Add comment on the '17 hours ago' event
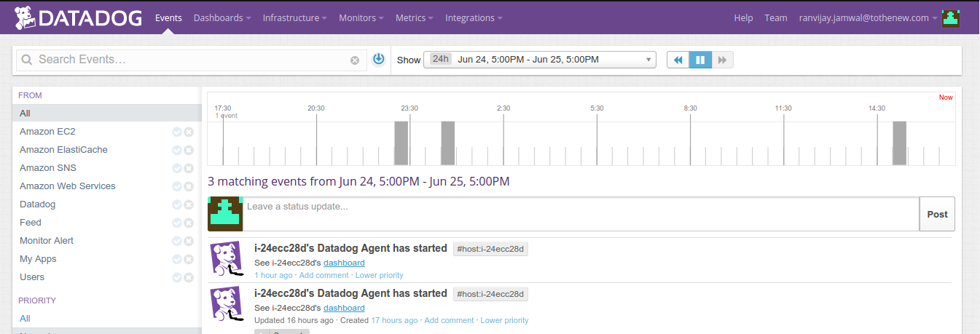This screenshot has height=334, width=980. (449, 320)
